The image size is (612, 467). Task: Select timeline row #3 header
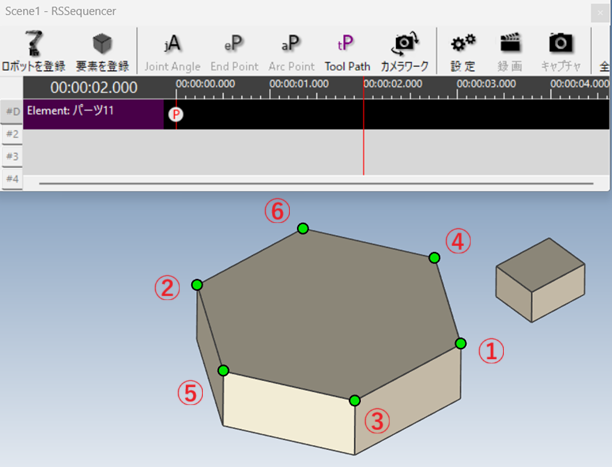pos(12,157)
